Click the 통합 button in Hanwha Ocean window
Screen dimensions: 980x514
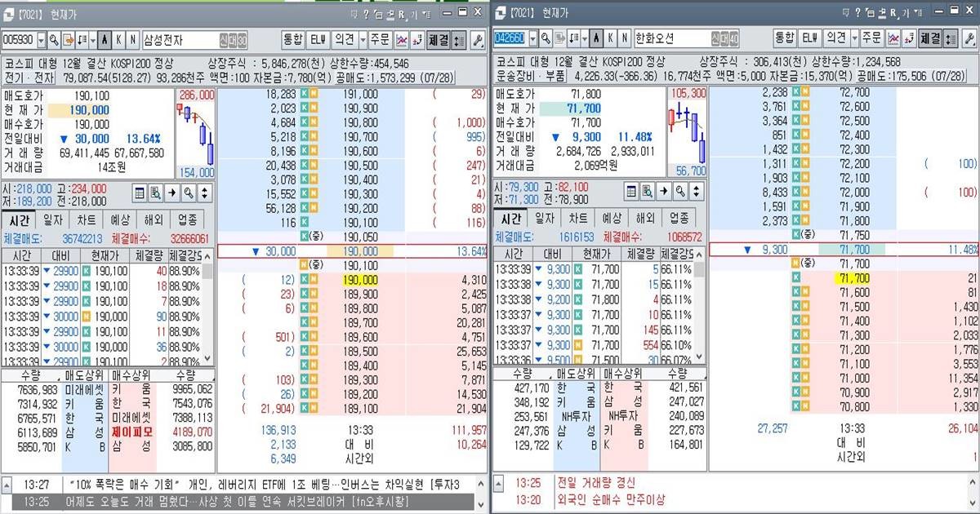(785, 39)
